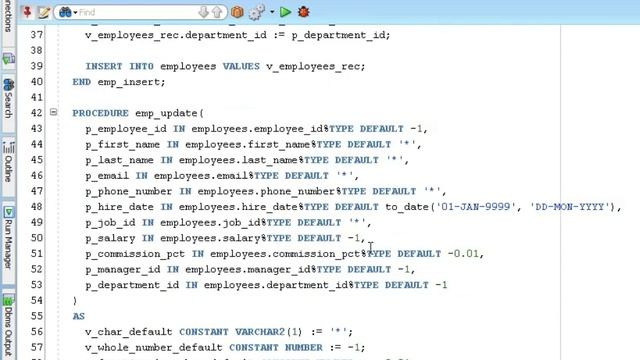Click the compile gears icon
640x360 pixels.
(257, 12)
